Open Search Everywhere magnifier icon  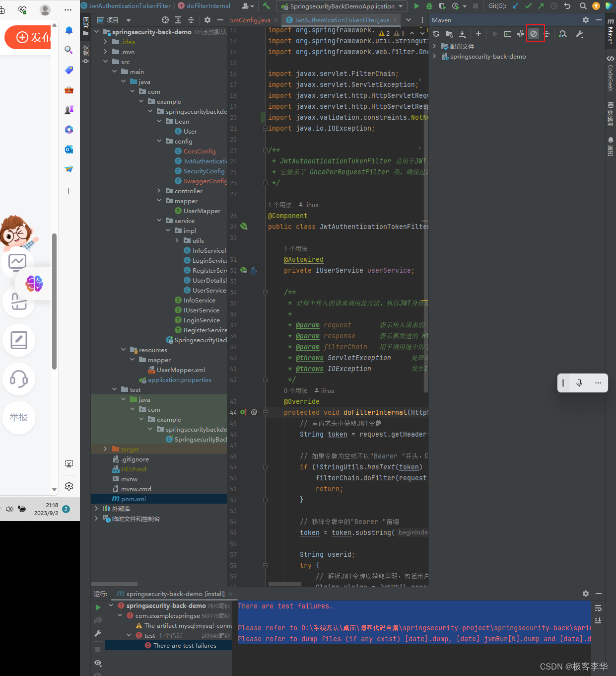click(x=583, y=6)
